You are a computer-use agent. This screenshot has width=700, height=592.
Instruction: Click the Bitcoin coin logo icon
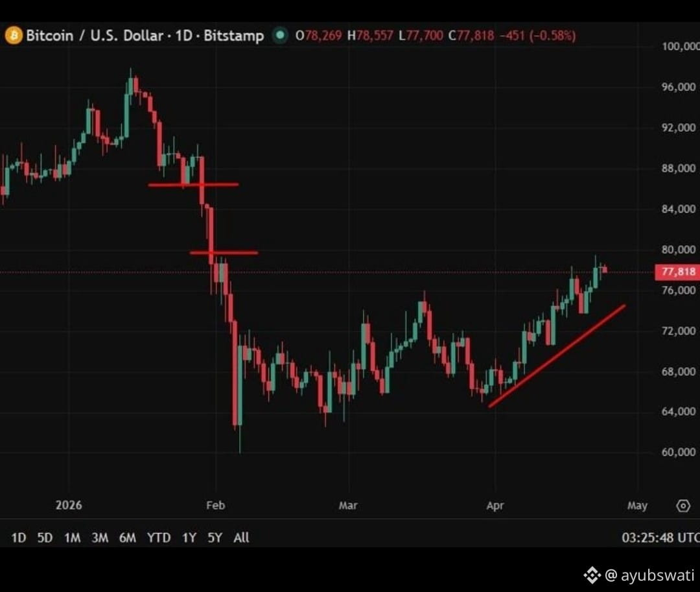pyautogui.click(x=14, y=35)
